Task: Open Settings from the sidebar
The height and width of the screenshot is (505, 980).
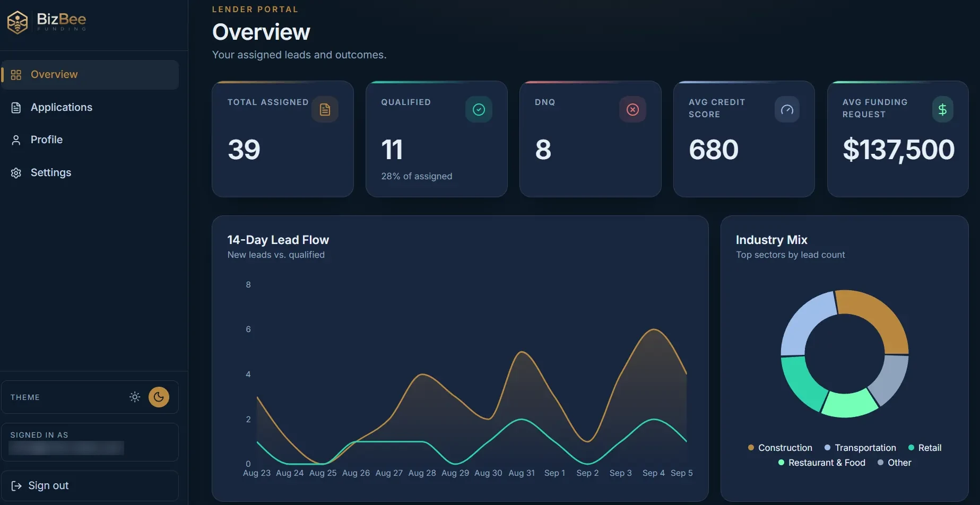Action: [x=90, y=172]
